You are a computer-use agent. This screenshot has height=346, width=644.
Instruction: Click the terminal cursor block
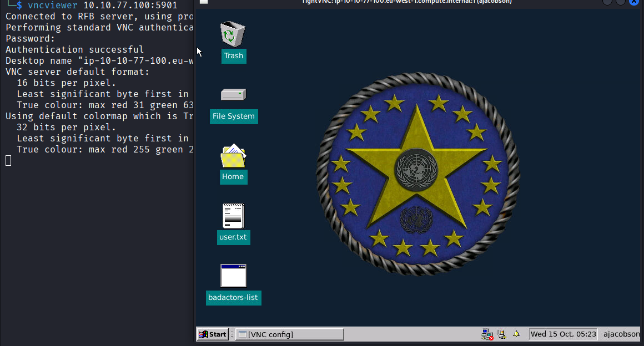pyautogui.click(x=8, y=160)
